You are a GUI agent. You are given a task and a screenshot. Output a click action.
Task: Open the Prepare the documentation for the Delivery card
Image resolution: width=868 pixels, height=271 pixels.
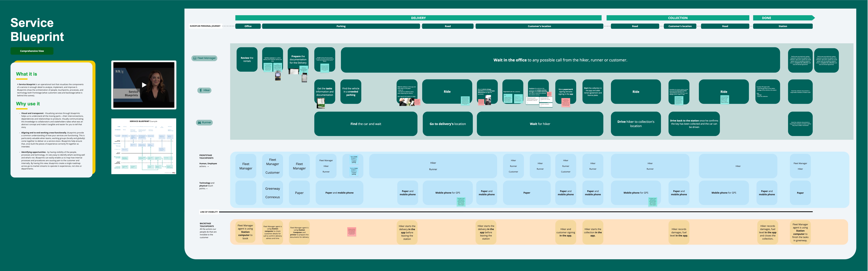pos(298,59)
